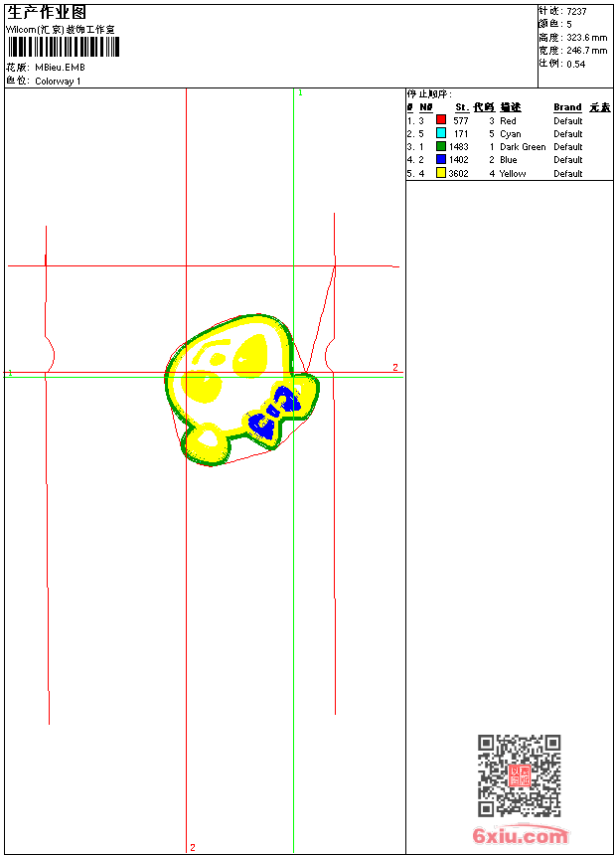Select the color count value '5' in header
Image resolution: width=616 pixels, height=855 pixels.
point(569,25)
